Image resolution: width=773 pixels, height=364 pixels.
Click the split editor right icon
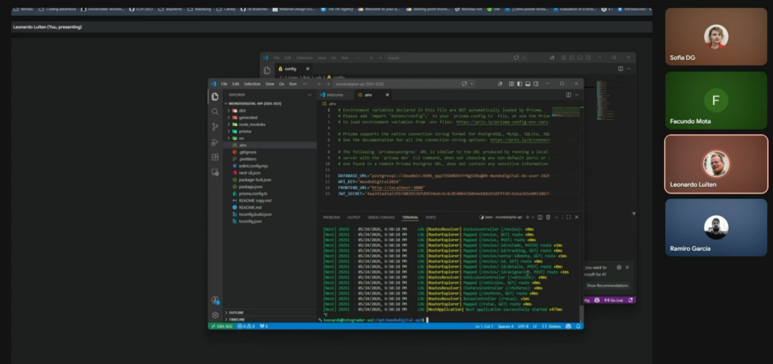568,95
